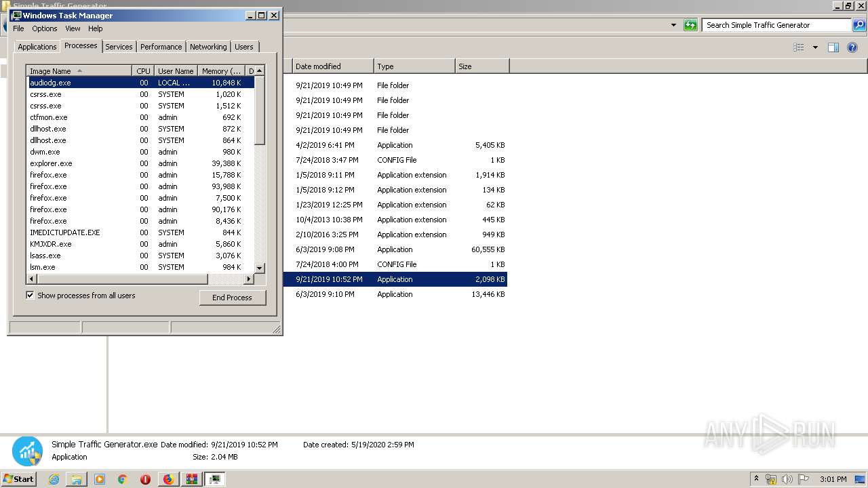Refresh the Explorer address bar
Screen dimensions: 868x488
pyautogui.click(x=690, y=25)
